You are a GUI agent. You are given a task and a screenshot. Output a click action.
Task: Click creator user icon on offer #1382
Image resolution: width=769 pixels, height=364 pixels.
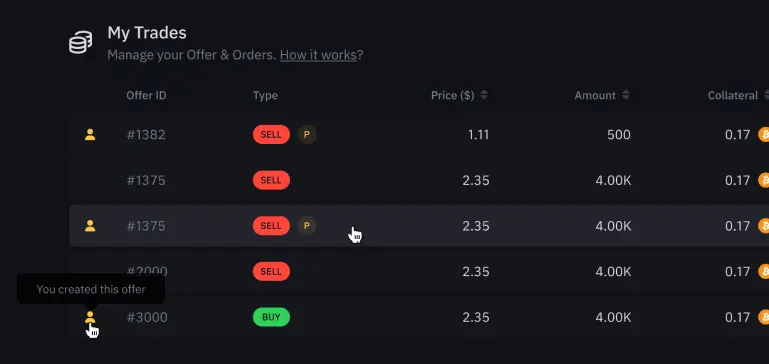coord(90,134)
